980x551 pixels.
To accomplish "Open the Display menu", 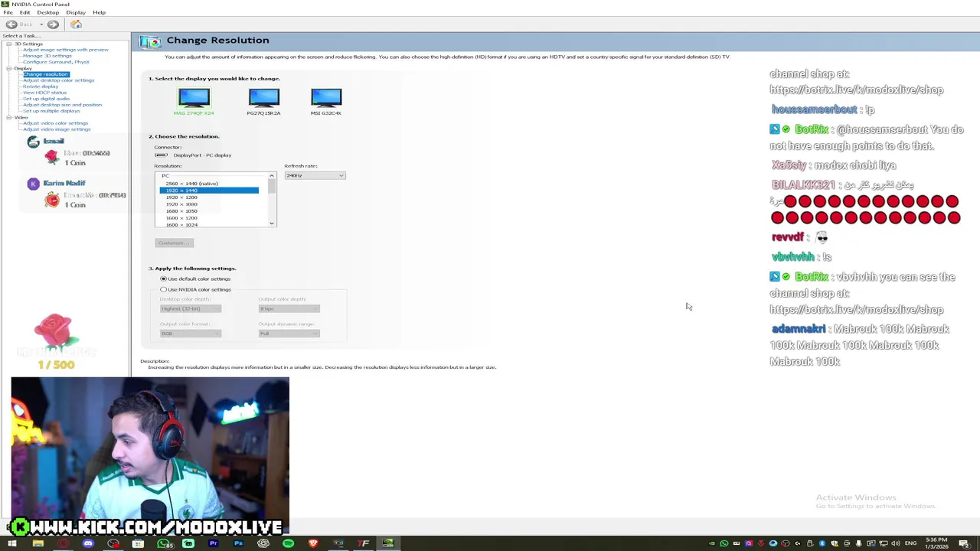I will pos(76,12).
